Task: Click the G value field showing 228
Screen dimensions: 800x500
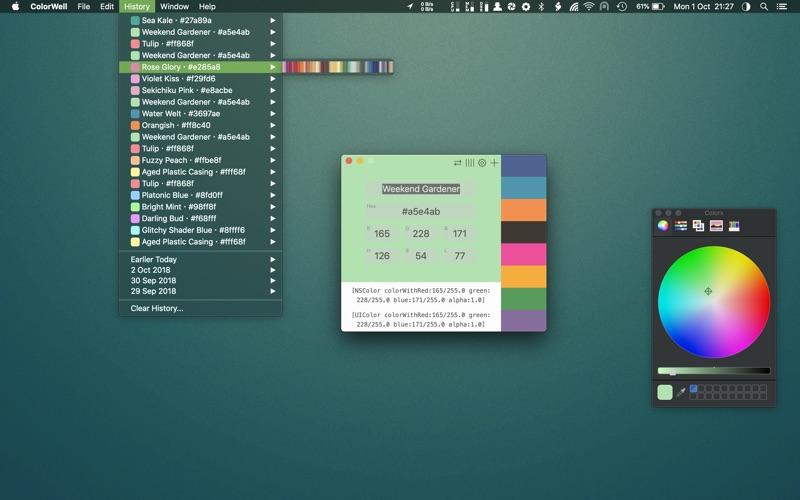Action: [421, 234]
